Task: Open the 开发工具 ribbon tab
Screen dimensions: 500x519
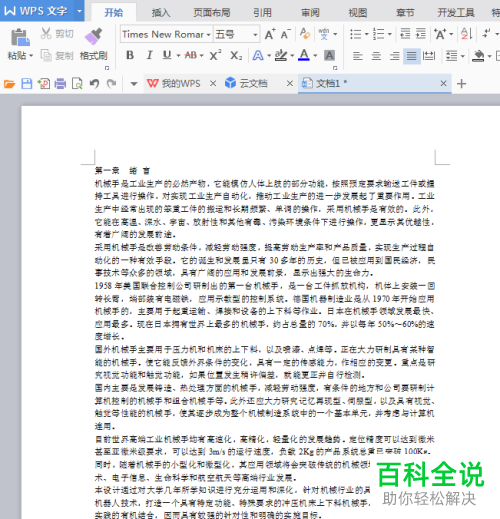Action: tap(456, 13)
